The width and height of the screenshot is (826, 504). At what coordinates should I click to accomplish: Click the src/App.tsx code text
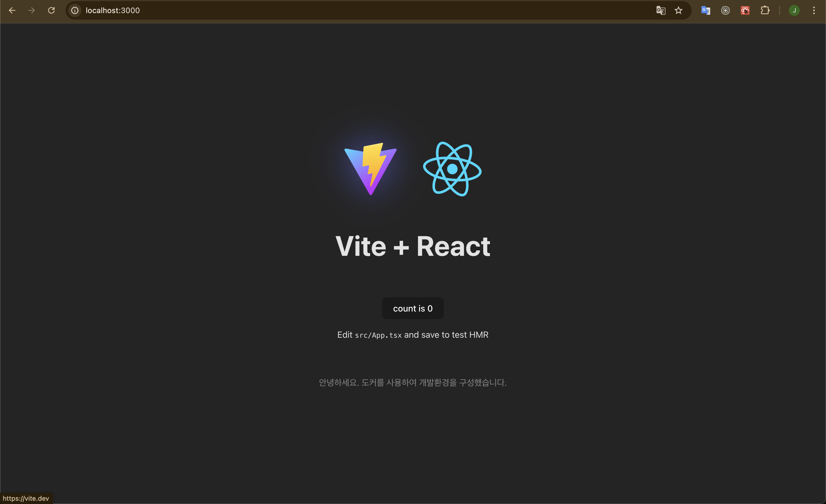pos(378,335)
